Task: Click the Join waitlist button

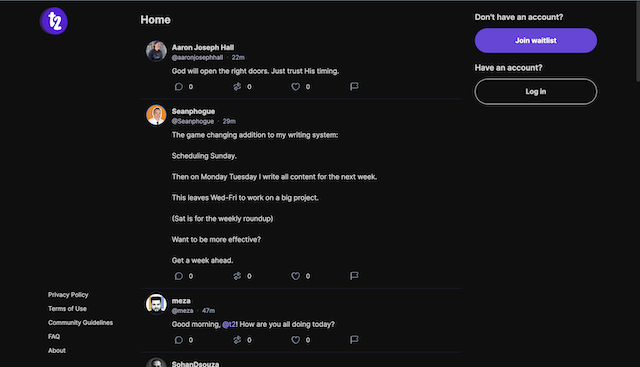Action: pyautogui.click(x=536, y=40)
